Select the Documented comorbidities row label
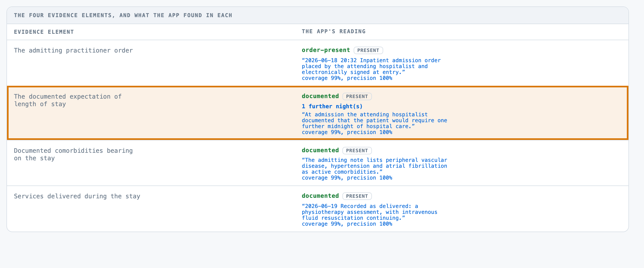 pos(73,154)
